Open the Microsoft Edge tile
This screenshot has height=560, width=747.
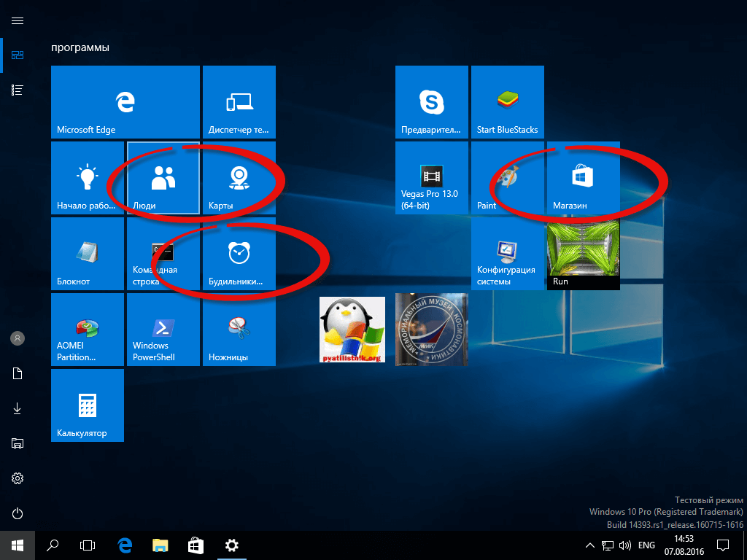[x=125, y=102]
